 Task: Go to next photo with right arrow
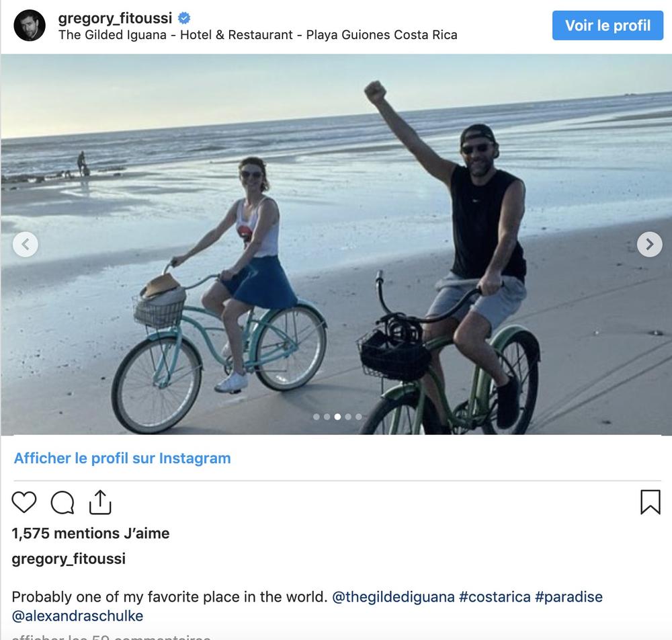coord(649,244)
